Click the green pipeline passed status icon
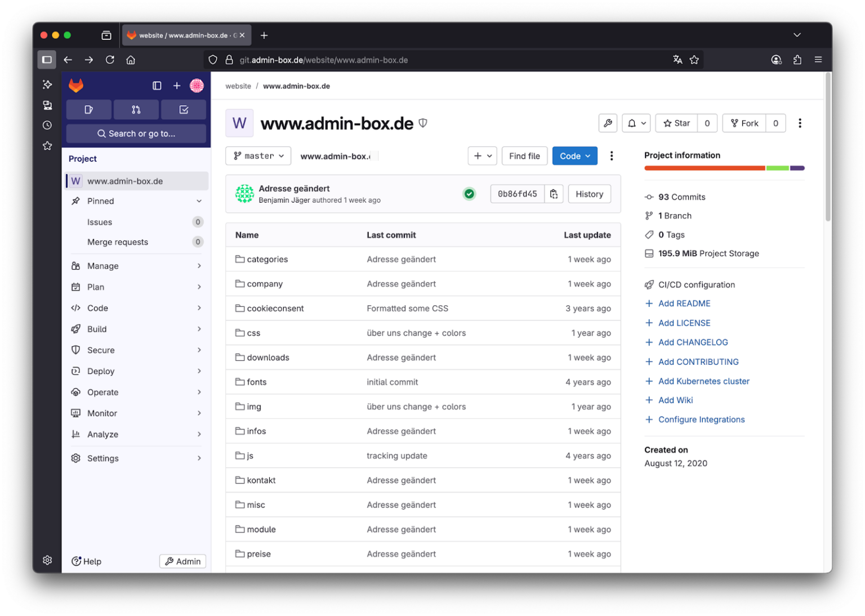The image size is (865, 616). tap(469, 194)
